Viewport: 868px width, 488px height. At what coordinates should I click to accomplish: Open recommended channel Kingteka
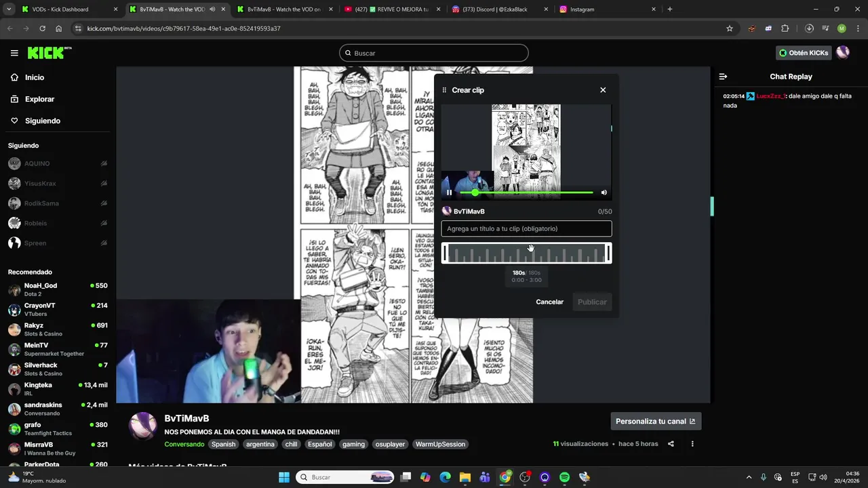[57, 389]
